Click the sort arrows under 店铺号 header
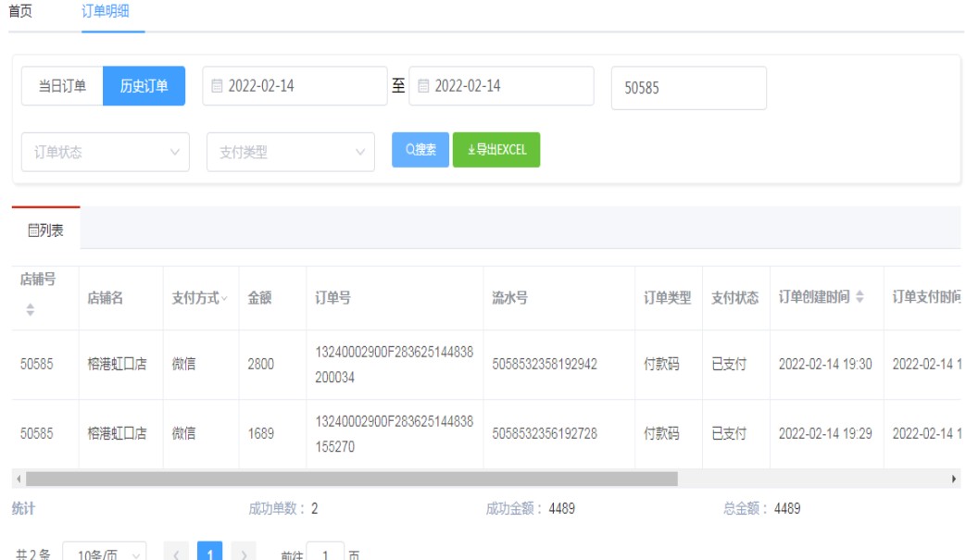 pyautogui.click(x=30, y=312)
